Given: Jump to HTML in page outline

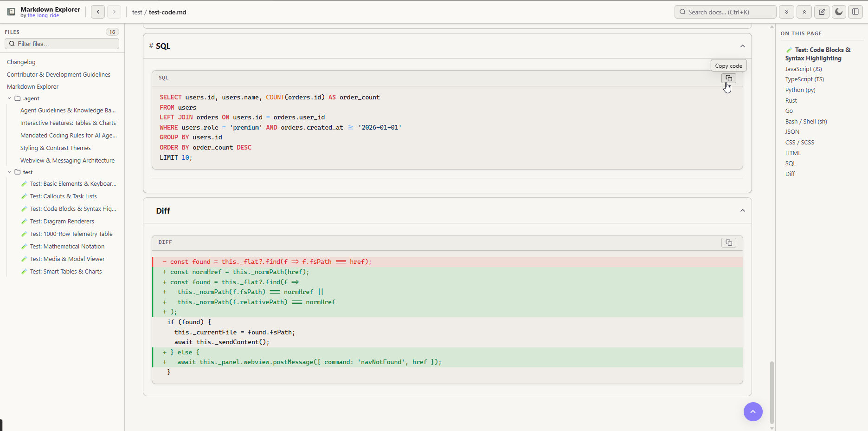Looking at the screenshot, I should (x=793, y=153).
